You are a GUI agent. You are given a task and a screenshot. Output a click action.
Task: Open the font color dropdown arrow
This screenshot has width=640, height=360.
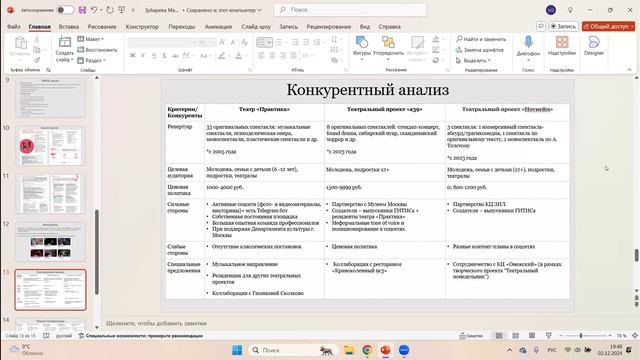point(246,56)
